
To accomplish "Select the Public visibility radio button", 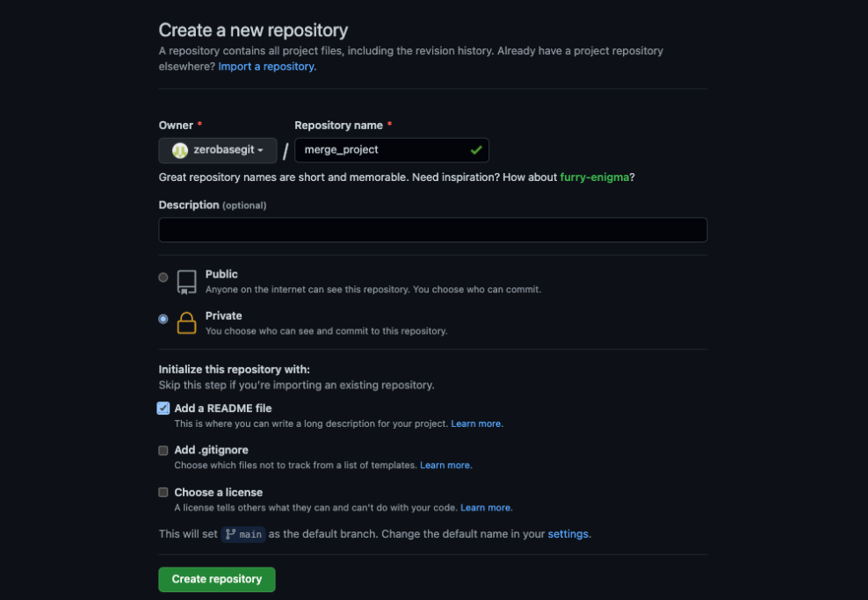I will (163, 278).
